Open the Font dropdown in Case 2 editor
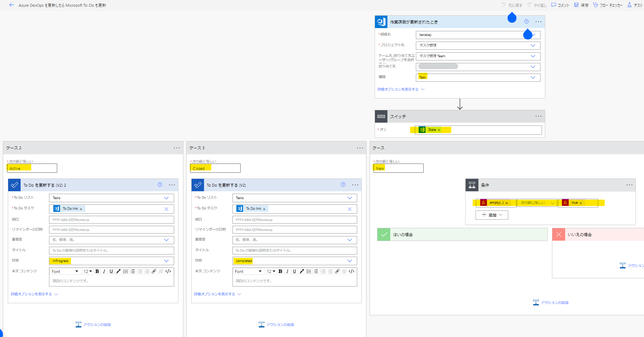The image size is (644, 337). pyautogui.click(x=65, y=271)
